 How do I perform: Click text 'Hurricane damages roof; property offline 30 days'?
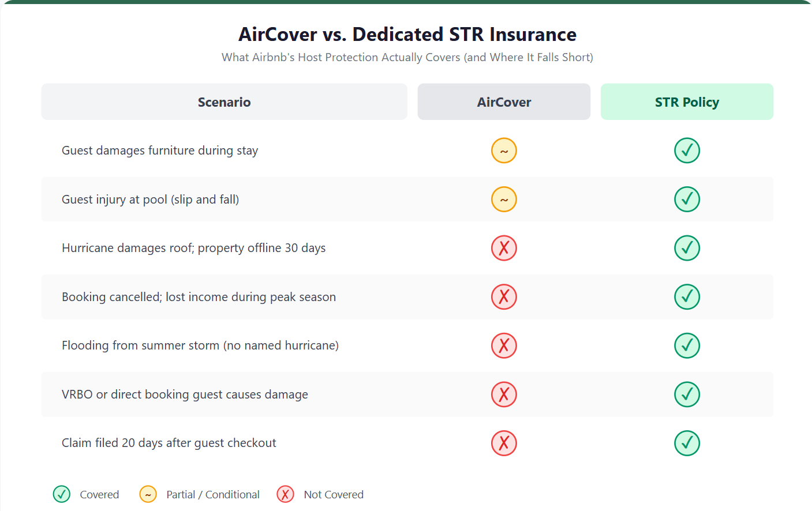(x=193, y=248)
